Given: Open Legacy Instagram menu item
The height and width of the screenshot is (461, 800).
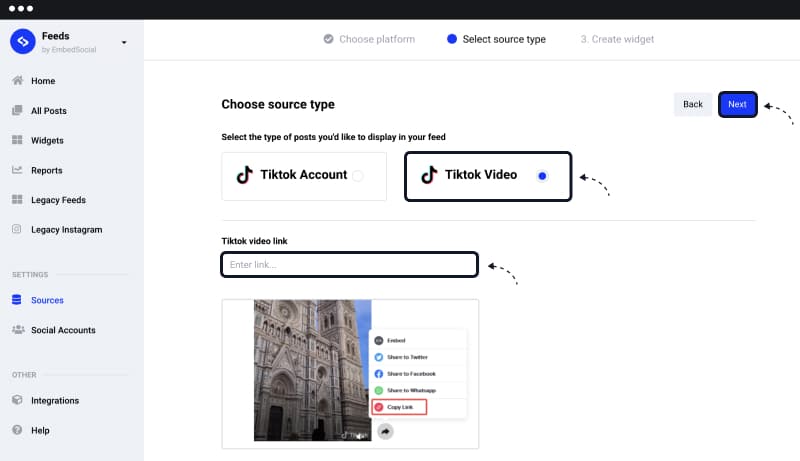Looking at the screenshot, I should [66, 229].
